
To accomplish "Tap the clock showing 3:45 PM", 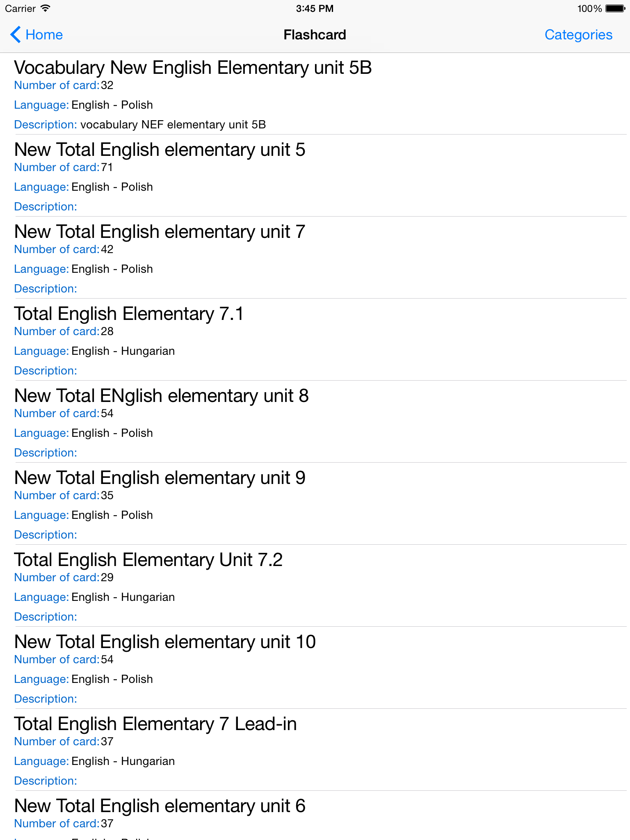I will [x=314, y=8].
